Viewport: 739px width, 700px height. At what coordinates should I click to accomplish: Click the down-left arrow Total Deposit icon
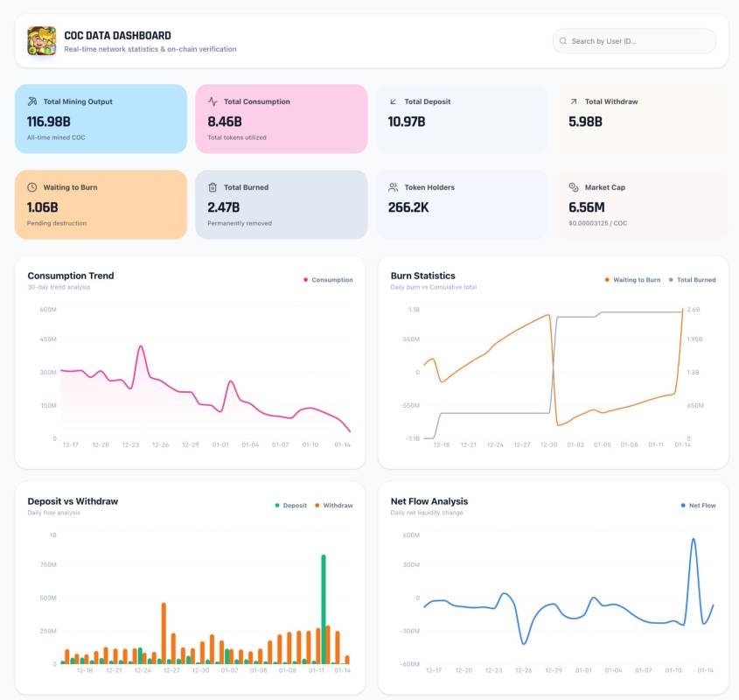(x=394, y=101)
